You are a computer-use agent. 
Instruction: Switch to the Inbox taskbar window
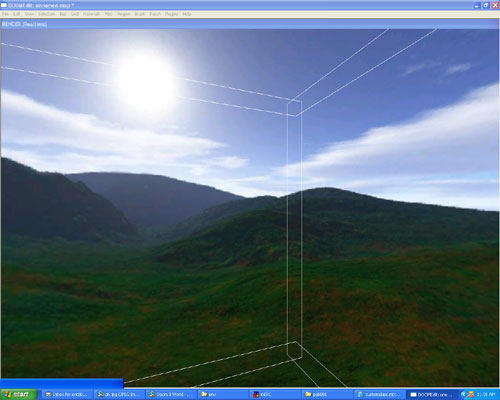67,395
